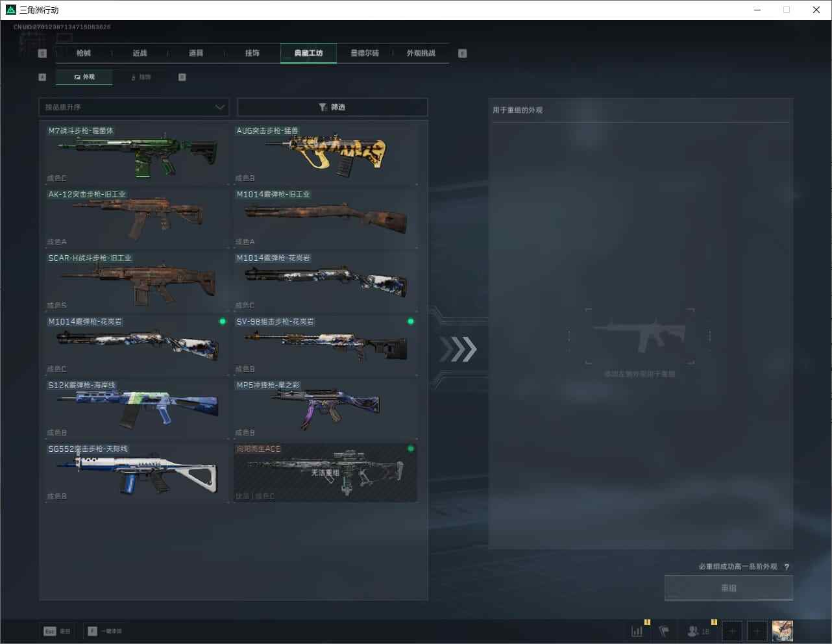832x644 pixels.
Task: Click the next-tab key icon right of 外观挑战
Action: tap(463, 53)
